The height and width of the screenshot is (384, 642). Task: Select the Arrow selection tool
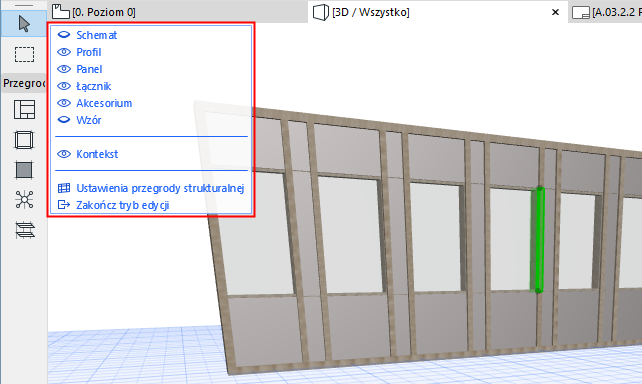click(24, 24)
